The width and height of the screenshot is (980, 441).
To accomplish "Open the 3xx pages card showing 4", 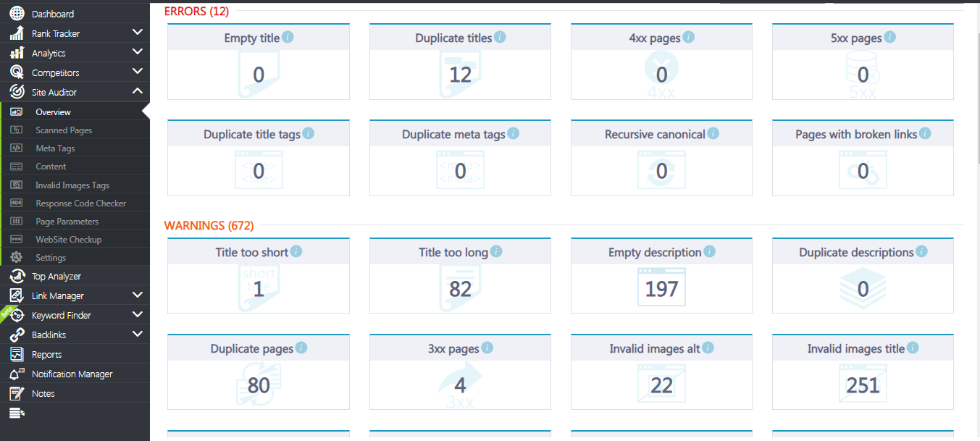I will pos(461,372).
